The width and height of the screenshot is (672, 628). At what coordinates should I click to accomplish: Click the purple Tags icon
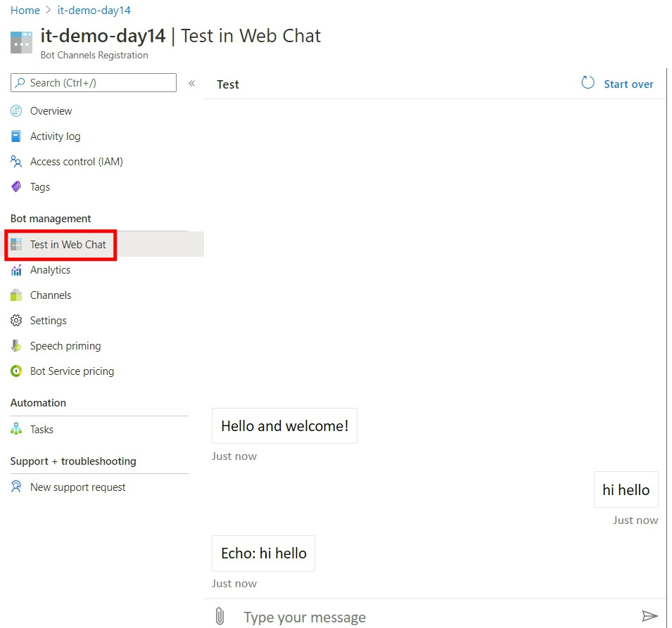16,187
